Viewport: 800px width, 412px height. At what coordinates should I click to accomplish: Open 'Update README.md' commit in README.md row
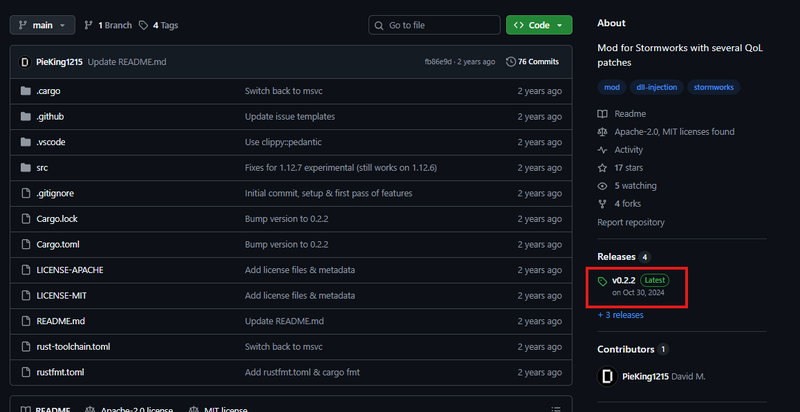point(284,321)
